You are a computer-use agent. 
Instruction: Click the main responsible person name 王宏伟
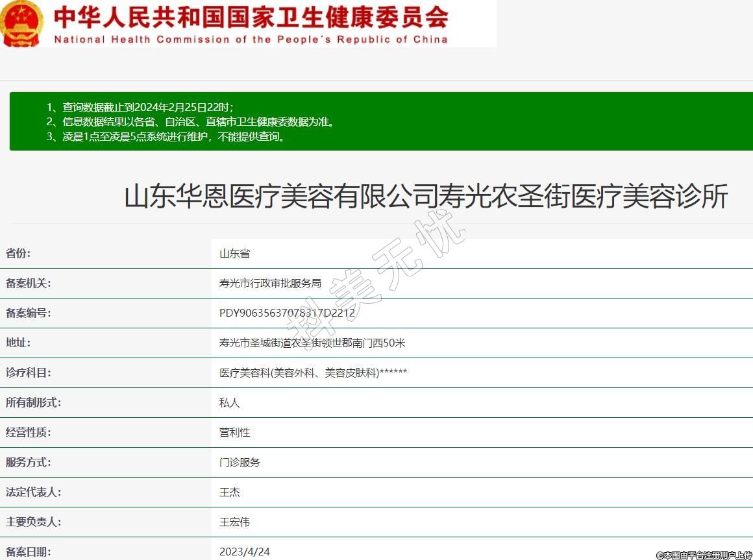[x=234, y=522]
